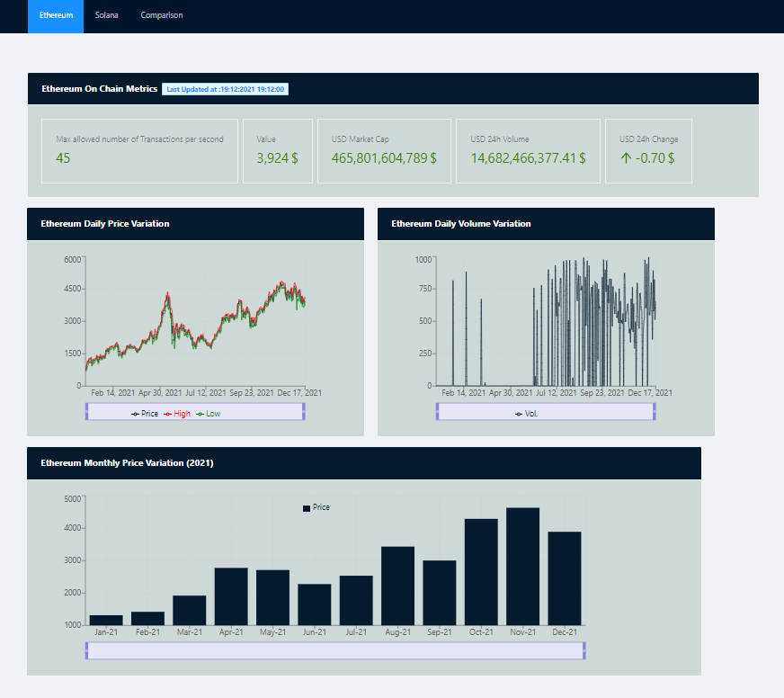The width and height of the screenshot is (784, 698).
Task: Select the Nov-21 bar in the monthly chart
Action: [522, 567]
